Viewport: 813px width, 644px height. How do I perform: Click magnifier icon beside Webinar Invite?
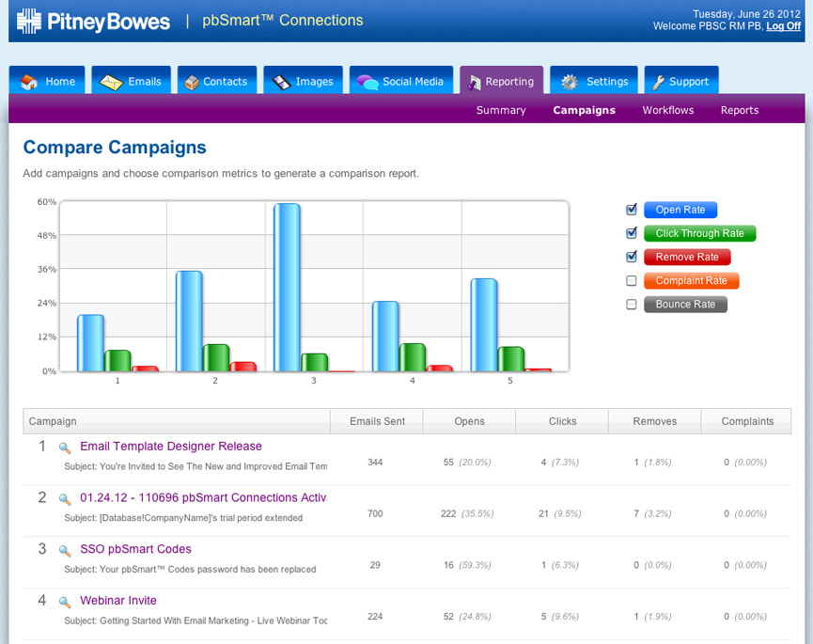pos(65,602)
